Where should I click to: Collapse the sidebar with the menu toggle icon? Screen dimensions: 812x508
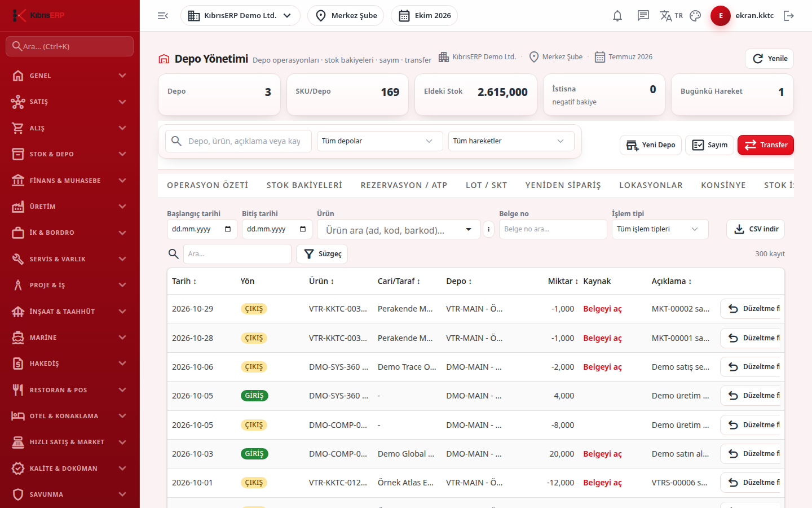point(163,16)
